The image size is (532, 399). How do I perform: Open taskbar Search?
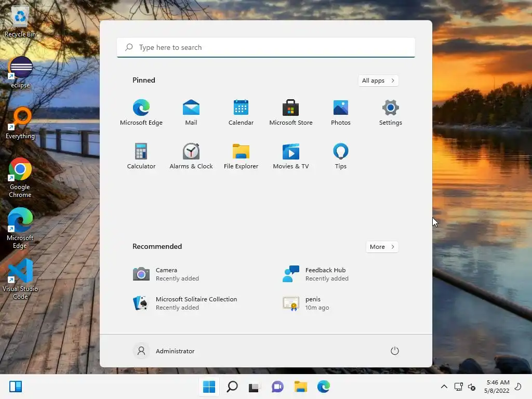click(x=232, y=387)
